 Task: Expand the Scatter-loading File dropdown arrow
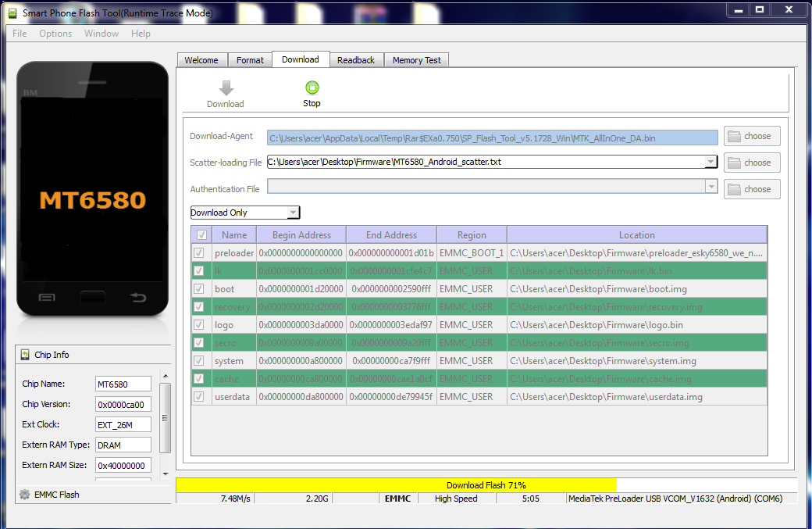pyautogui.click(x=710, y=163)
